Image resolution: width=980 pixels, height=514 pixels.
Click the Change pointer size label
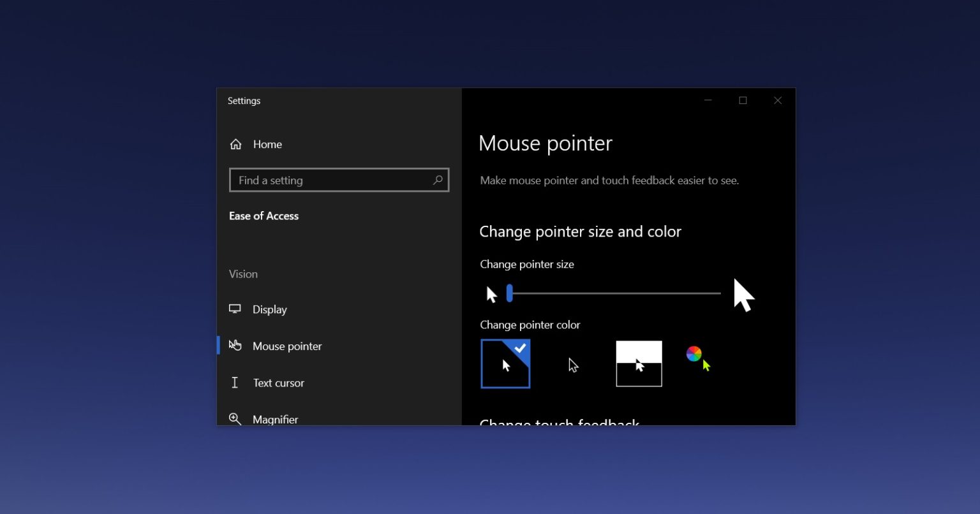pyautogui.click(x=526, y=264)
